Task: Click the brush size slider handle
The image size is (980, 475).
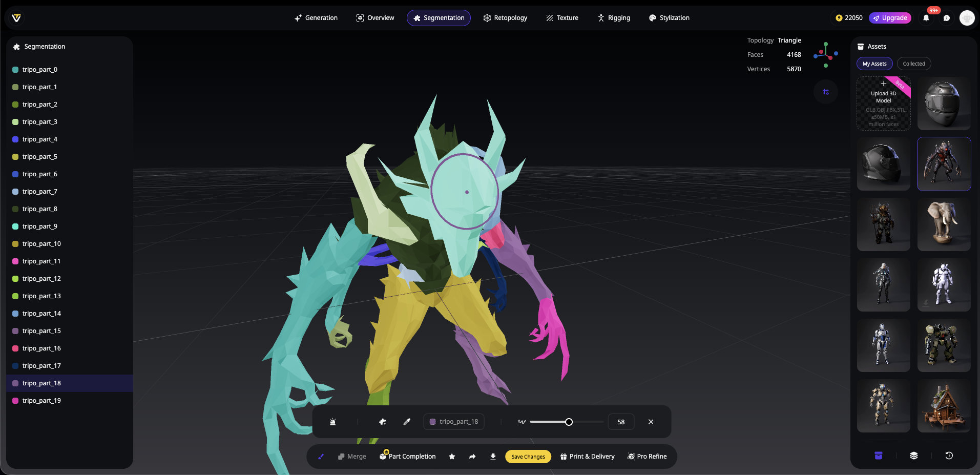Action: click(569, 422)
